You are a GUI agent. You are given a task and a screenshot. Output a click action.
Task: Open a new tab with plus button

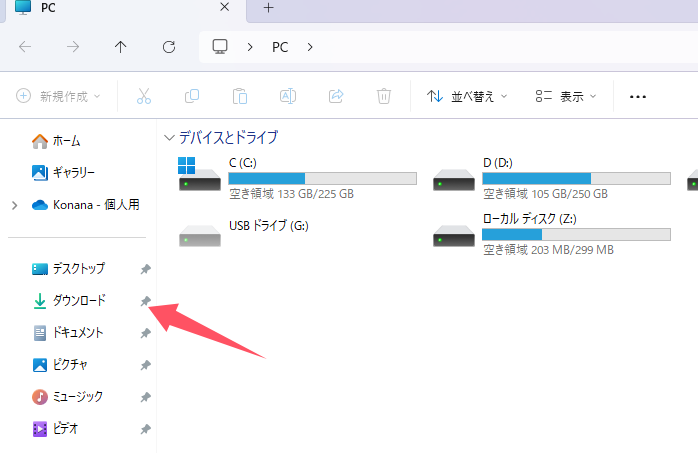[x=268, y=8]
